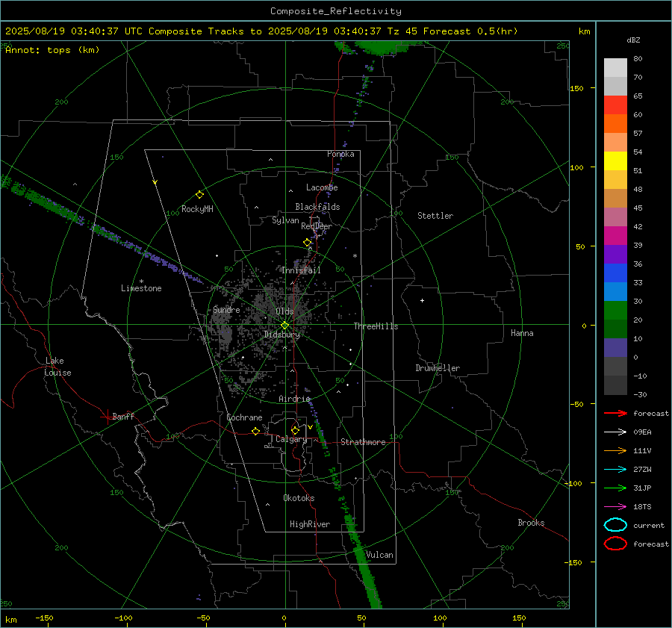
Task: Click the Airdrie city label
Action: [x=294, y=399]
